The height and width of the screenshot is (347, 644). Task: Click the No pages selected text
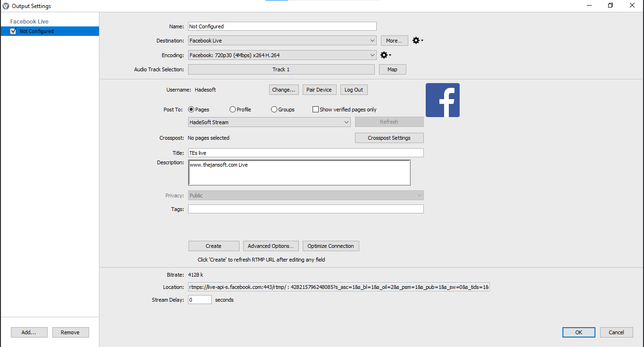[208, 138]
